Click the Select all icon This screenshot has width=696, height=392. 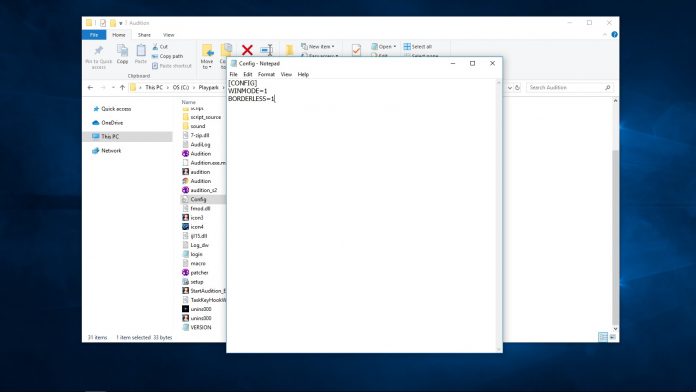click(x=407, y=47)
